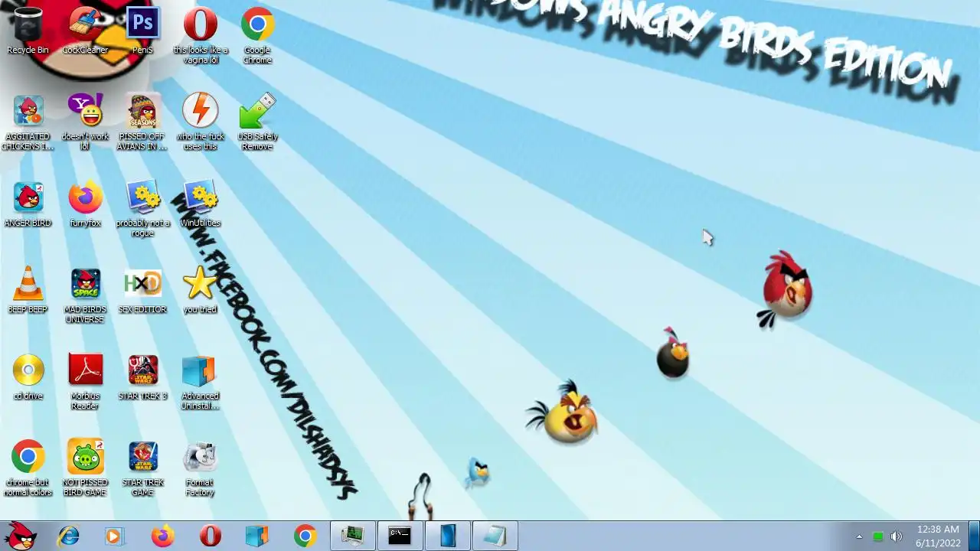Open the cd drive icon
The height and width of the screenshot is (551, 980).
pyautogui.click(x=28, y=377)
